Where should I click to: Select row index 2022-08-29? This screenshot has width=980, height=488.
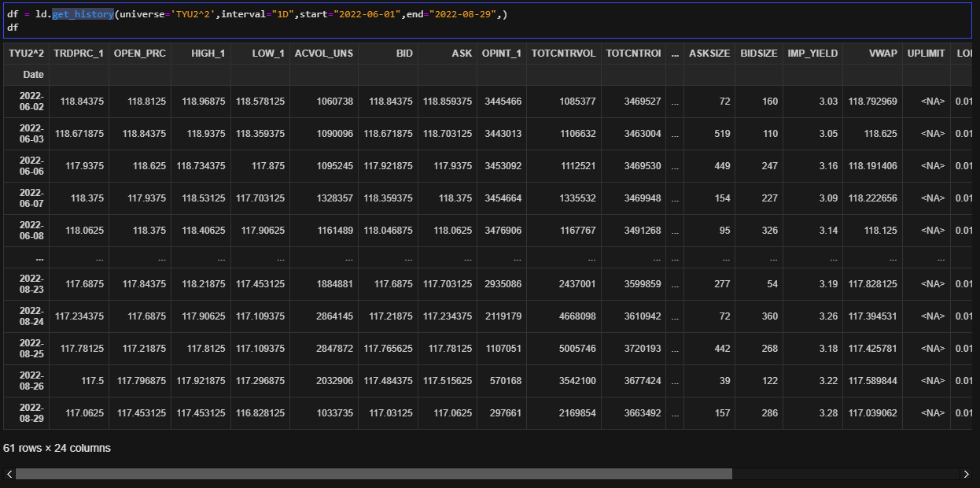coord(27,413)
